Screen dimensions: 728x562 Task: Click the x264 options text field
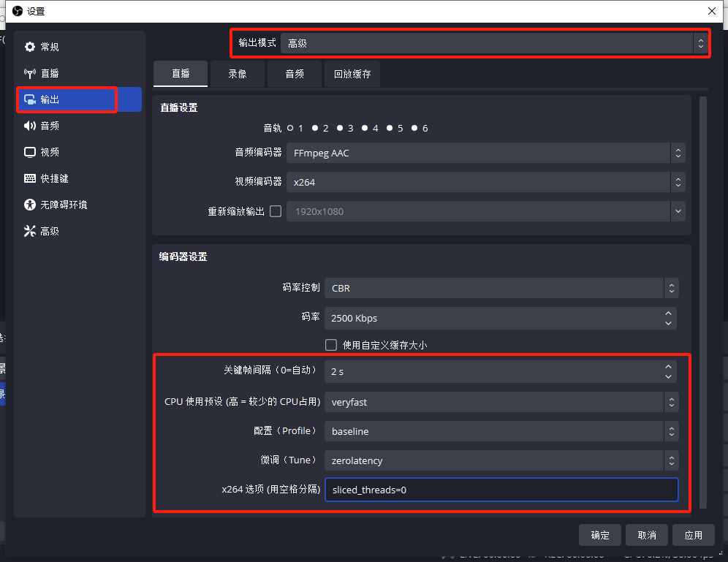coord(501,490)
